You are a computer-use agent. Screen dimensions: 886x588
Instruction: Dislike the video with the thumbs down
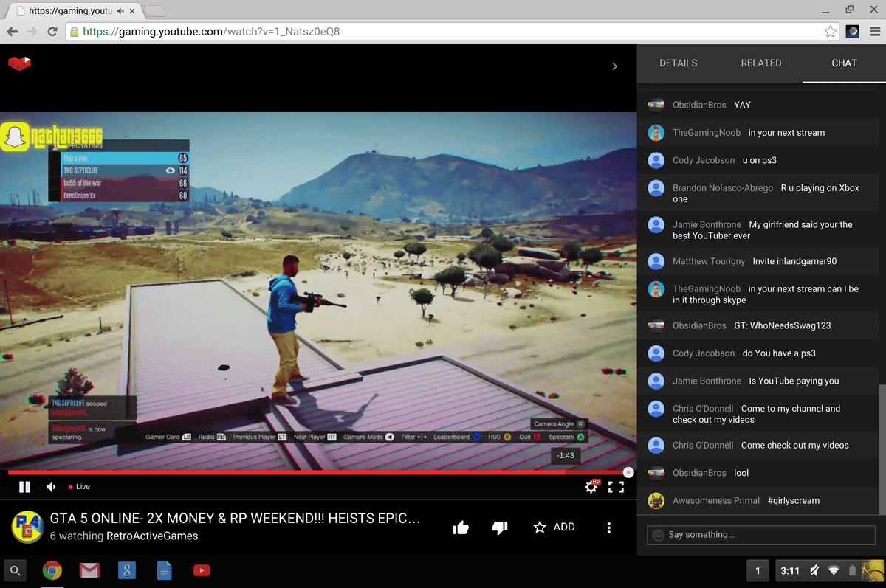tap(500, 526)
